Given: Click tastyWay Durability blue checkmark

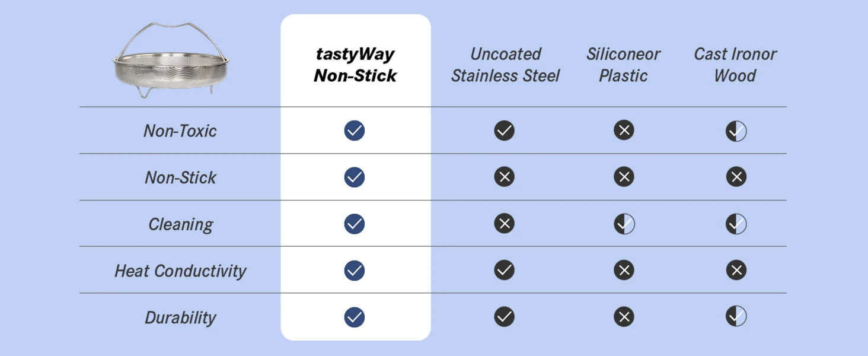Looking at the screenshot, I should point(355,317).
